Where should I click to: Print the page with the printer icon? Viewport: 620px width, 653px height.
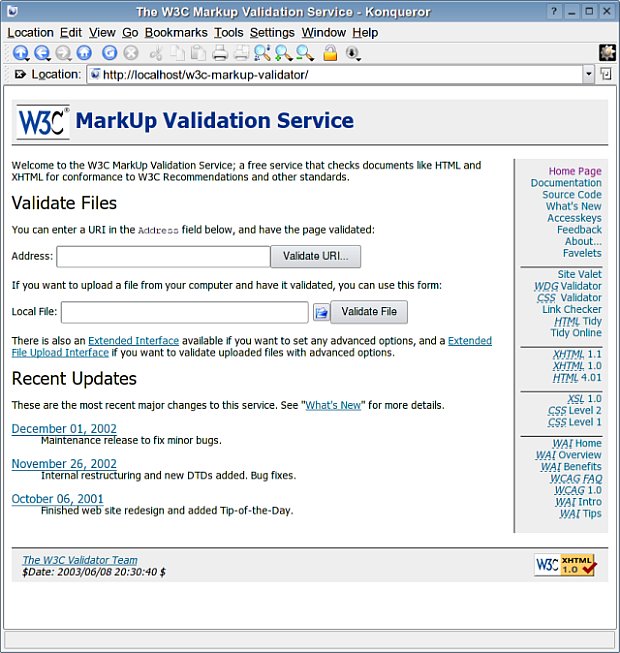pos(220,53)
